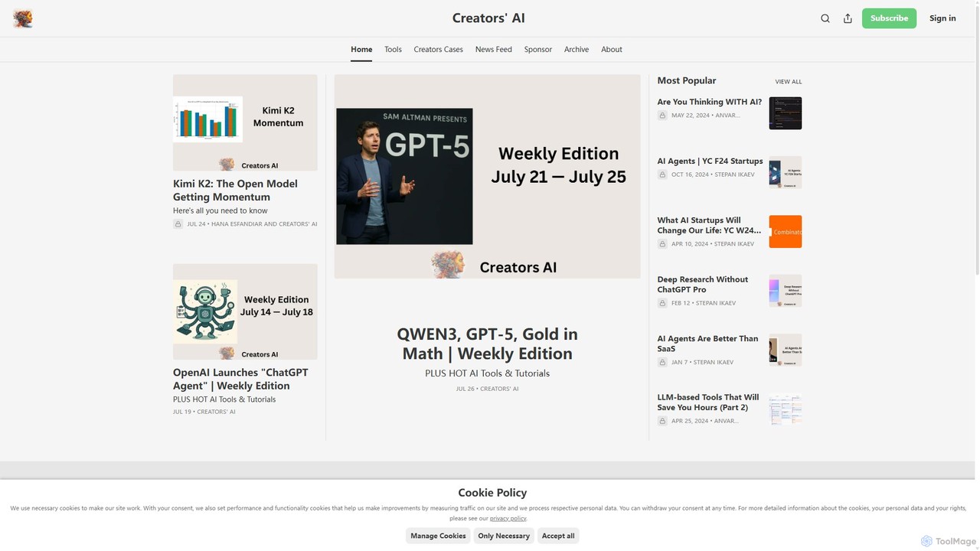Click lock icon under 'AI Agents | YC F24 Startups'

662,174
